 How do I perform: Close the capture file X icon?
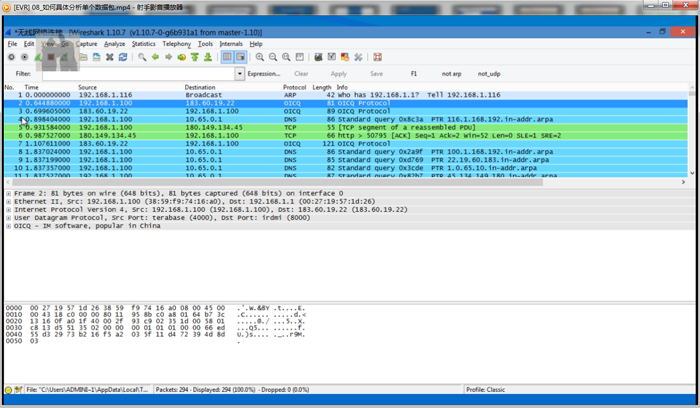pyautogui.click(x=109, y=57)
